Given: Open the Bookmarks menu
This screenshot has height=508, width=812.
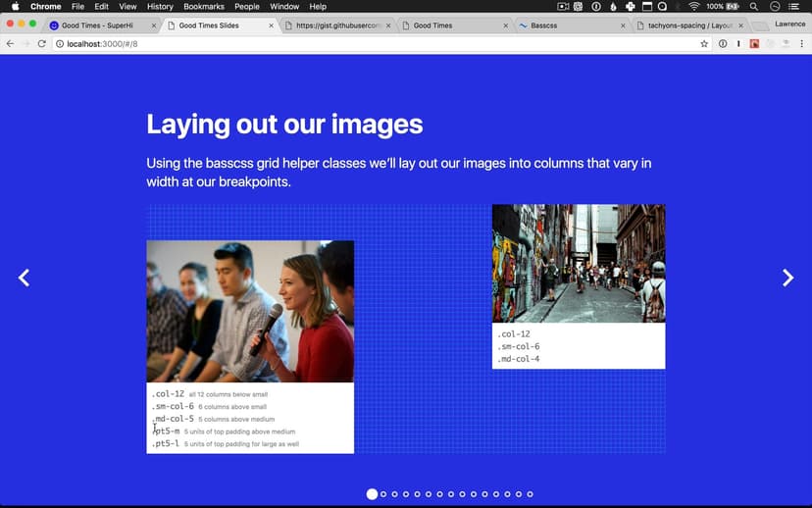Looking at the screenshot, I should tap(204, 7).
